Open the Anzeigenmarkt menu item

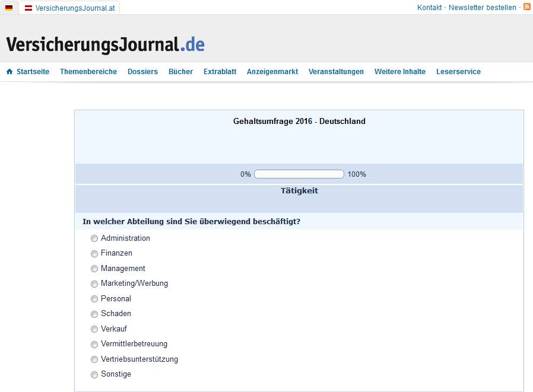coord(272,72)
